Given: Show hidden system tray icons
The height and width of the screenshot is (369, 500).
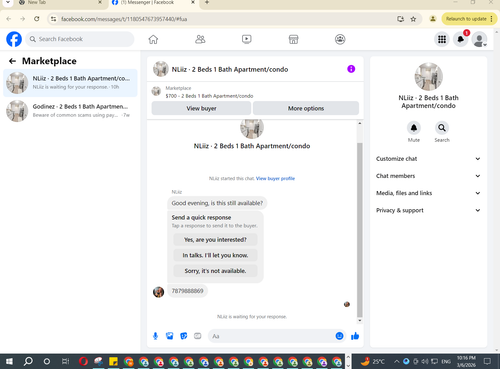Looking at the screenshot, I should click(397, 361).
